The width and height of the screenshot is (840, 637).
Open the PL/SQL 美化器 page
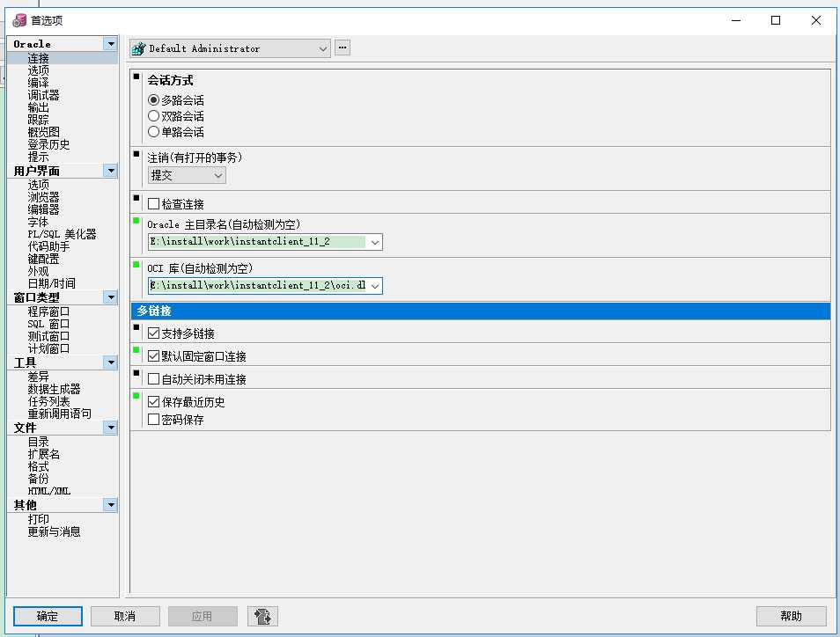(63, 234)
